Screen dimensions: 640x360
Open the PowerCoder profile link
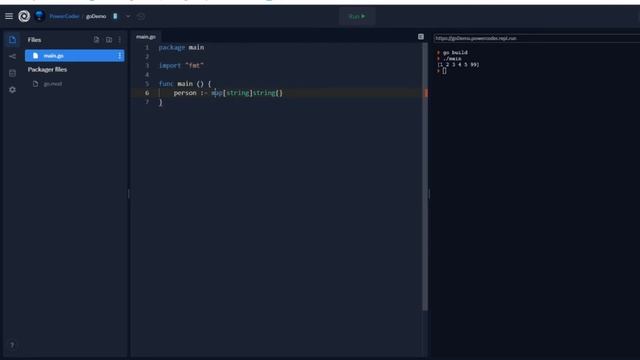point(64,16)
